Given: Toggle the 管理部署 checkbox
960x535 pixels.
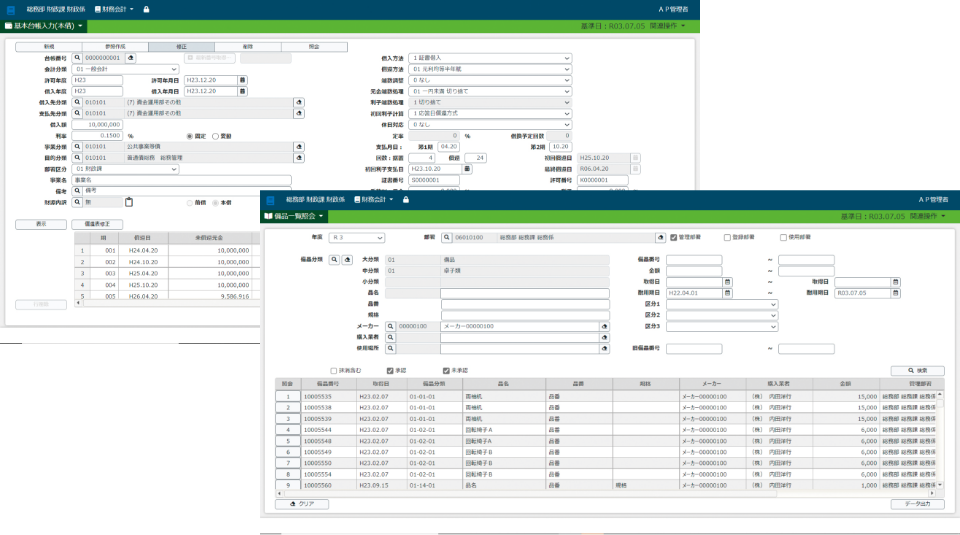Looking at the screenshot, I should 673,238.
